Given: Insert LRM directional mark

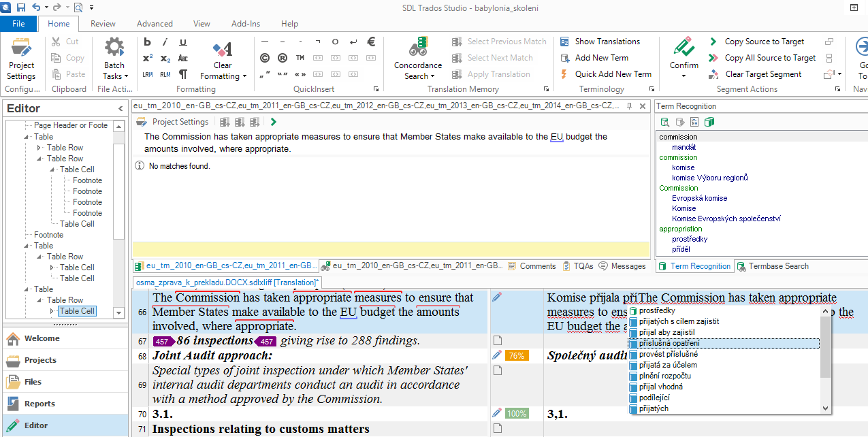Looking at the screenshot, I should [x=148, y=74].
